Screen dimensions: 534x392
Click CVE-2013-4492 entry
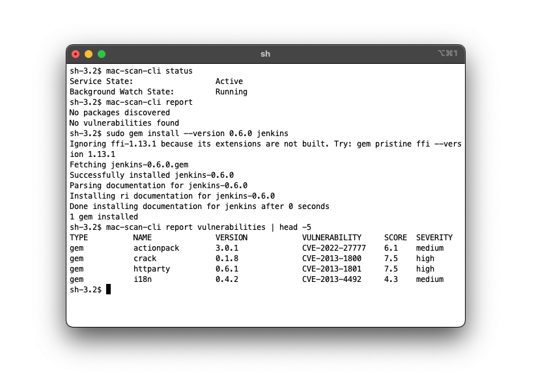pos(331,279)
